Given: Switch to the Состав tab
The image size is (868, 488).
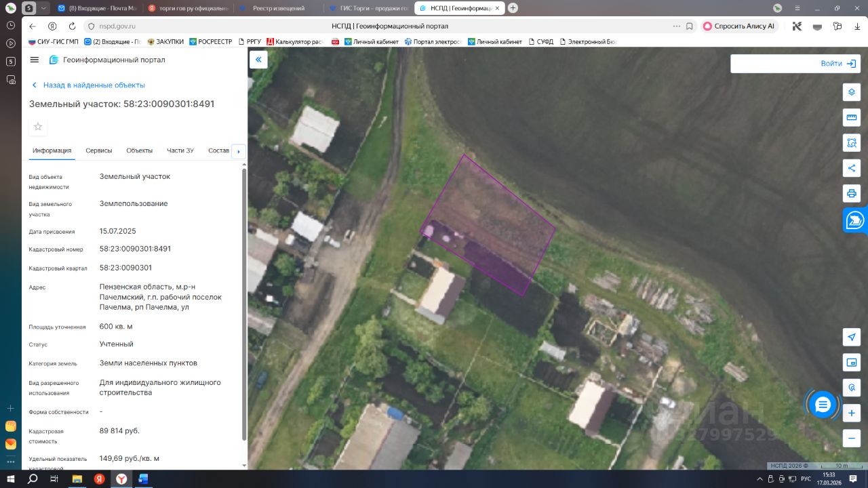Looking at the screenshot, I should click(218, 150).
